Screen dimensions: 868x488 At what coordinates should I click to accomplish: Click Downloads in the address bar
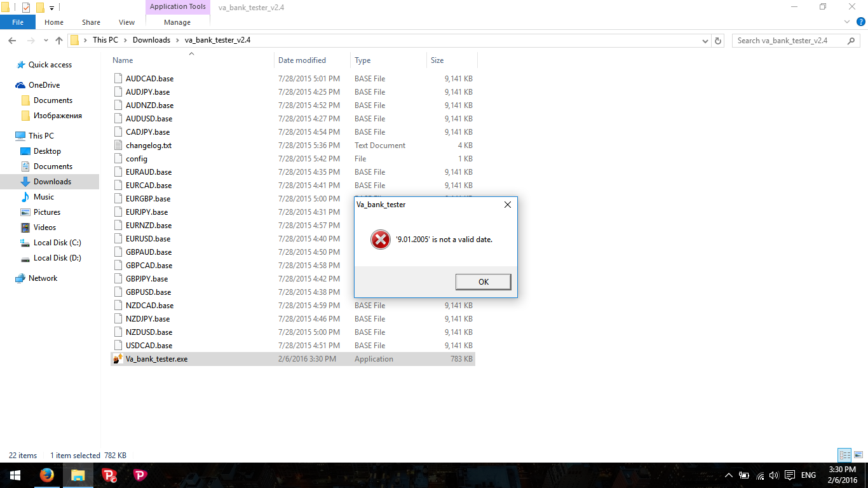151,40
